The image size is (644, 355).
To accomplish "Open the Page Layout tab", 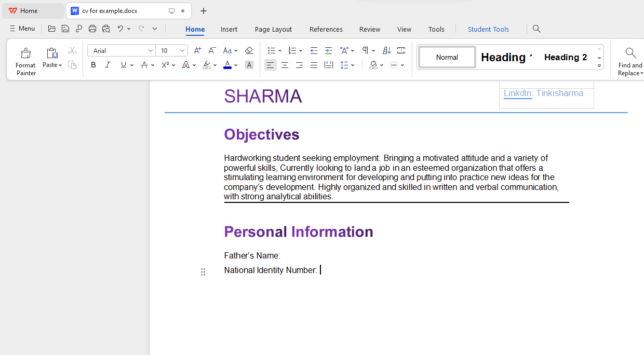I will point(273,29).
